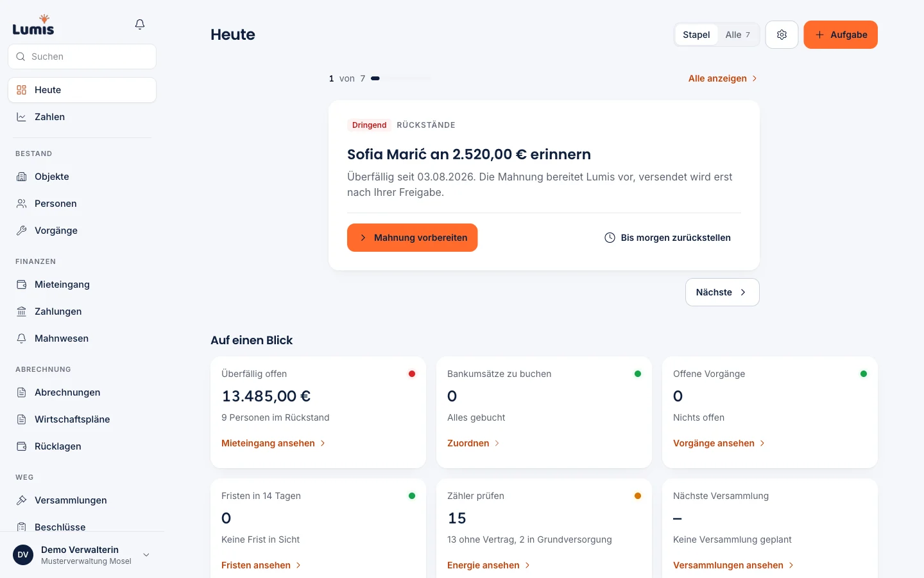Image resolution: width=924 pixels, height=578 pixels.
Task: Open Objekte via building icon
Action: coord(22,177)
